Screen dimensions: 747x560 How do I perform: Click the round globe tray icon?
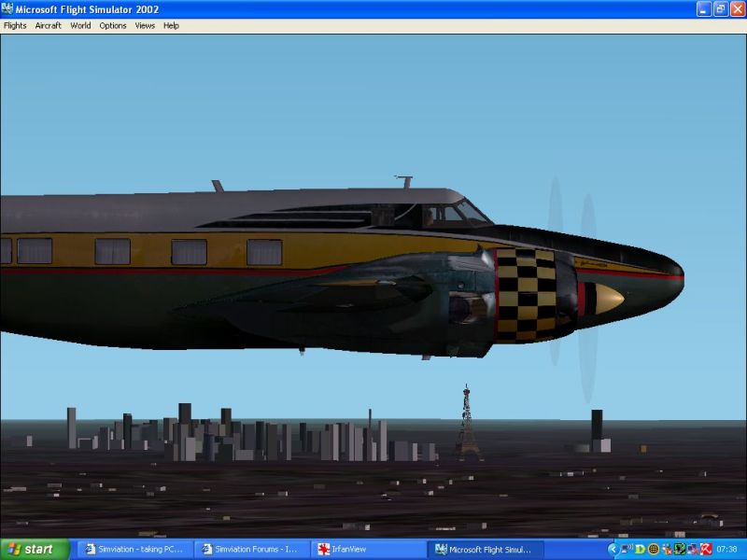654,550
